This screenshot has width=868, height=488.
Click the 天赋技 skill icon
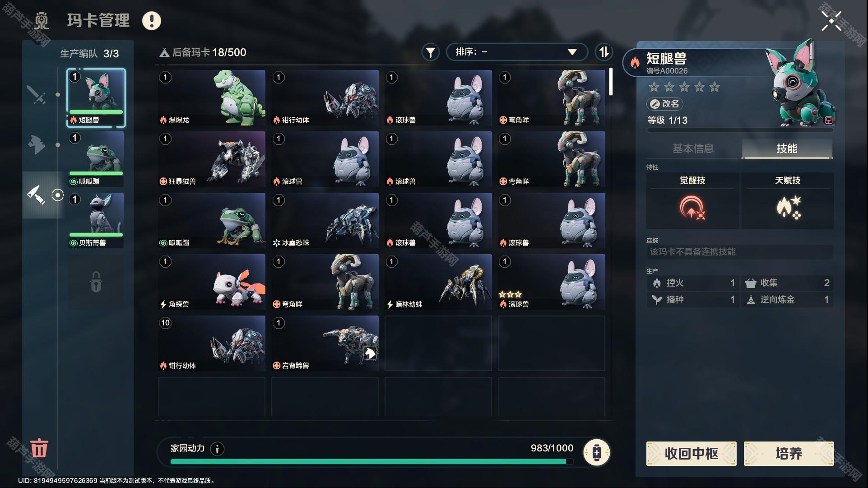pyautogui.click(x=788, y=207)
